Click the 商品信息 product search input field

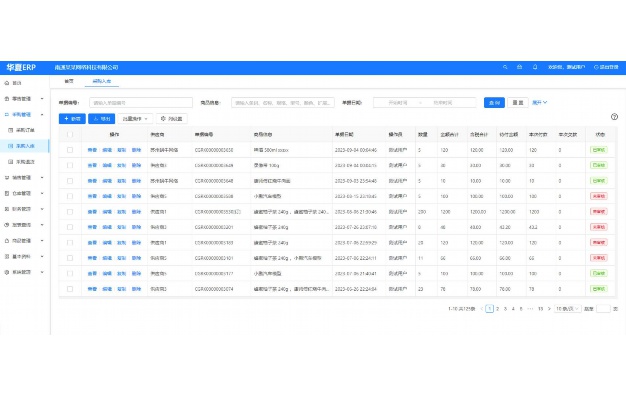(x=283, y=103)
